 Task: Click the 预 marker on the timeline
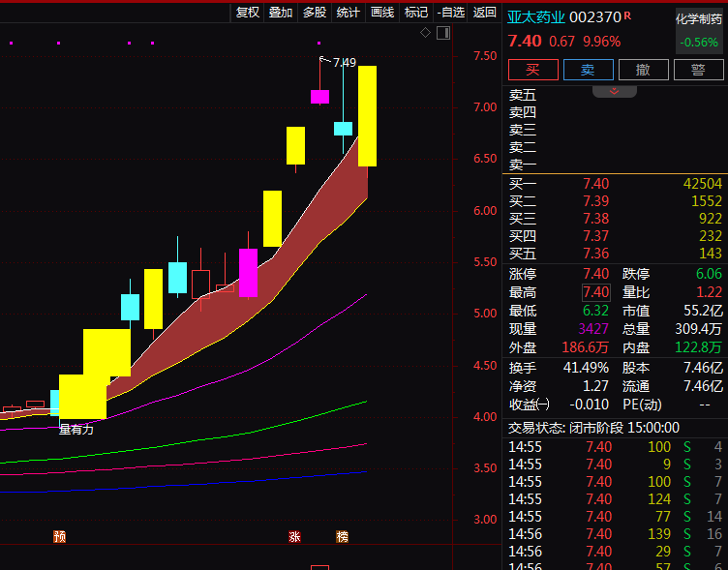coord(59,536)
